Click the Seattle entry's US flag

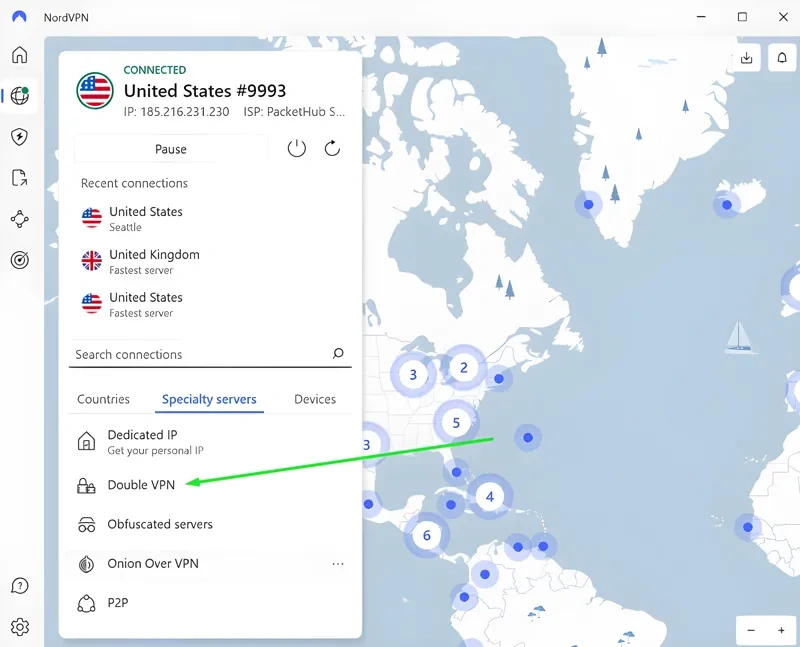(x=92, y=218)
